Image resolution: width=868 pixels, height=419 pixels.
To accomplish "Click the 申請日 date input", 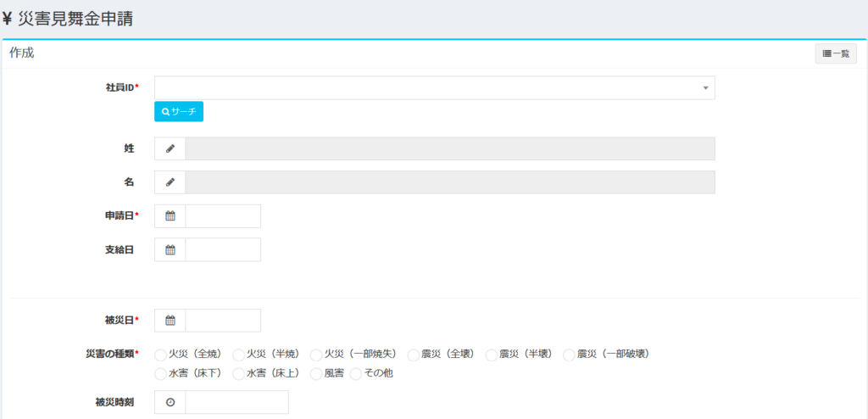I will point(223,216).
